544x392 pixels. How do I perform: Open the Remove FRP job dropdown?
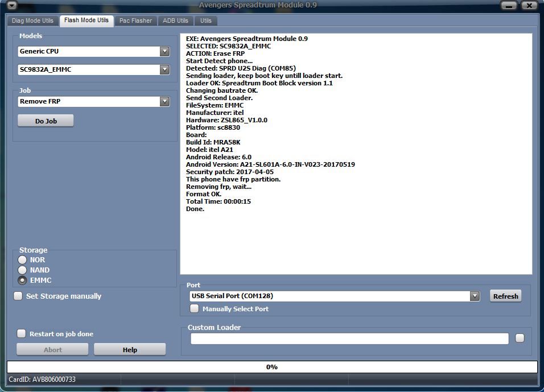(165, 101)
